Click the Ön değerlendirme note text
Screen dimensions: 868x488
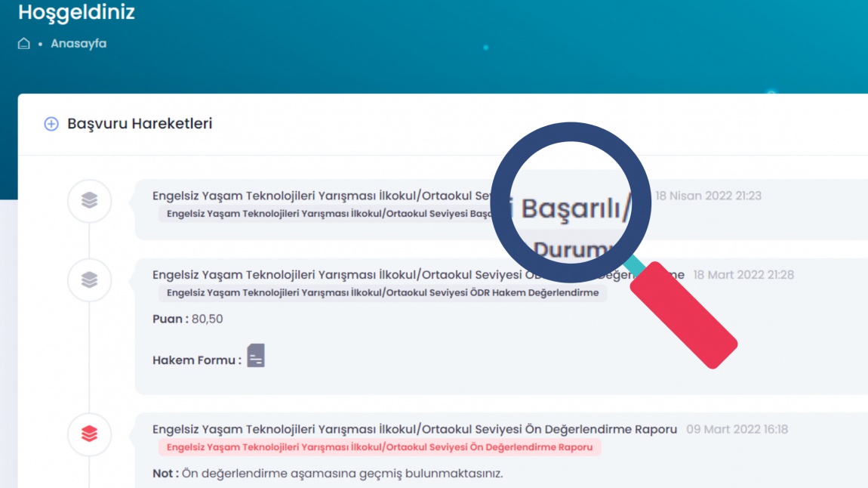coord(328,474)
